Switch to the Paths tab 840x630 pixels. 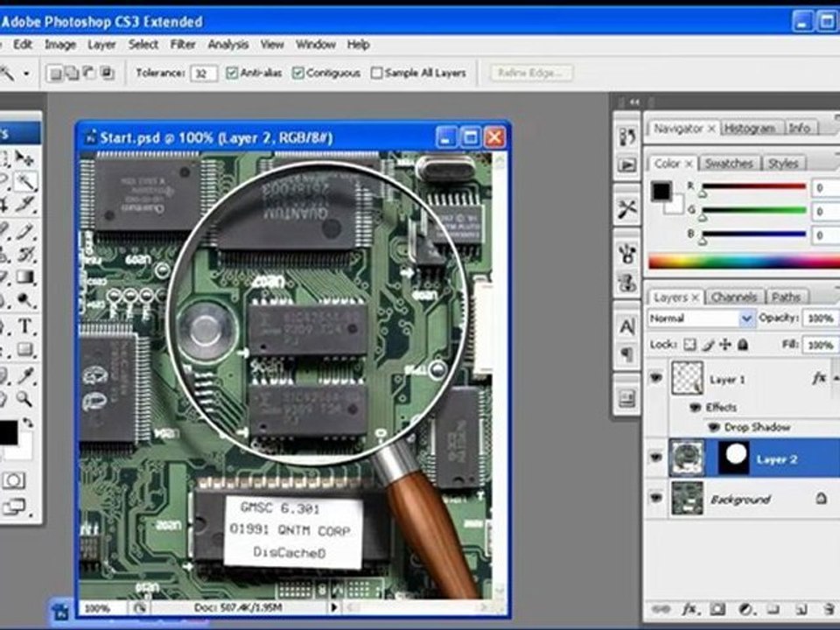(x=786, y=297)
